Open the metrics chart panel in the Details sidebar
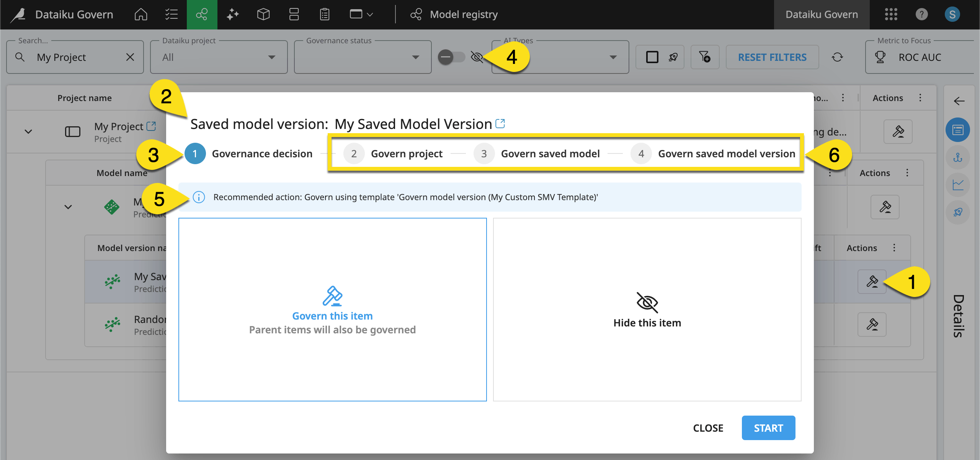The width and height of the screenshot is (980, 460). pyautogui.click(x=958, y=185)
